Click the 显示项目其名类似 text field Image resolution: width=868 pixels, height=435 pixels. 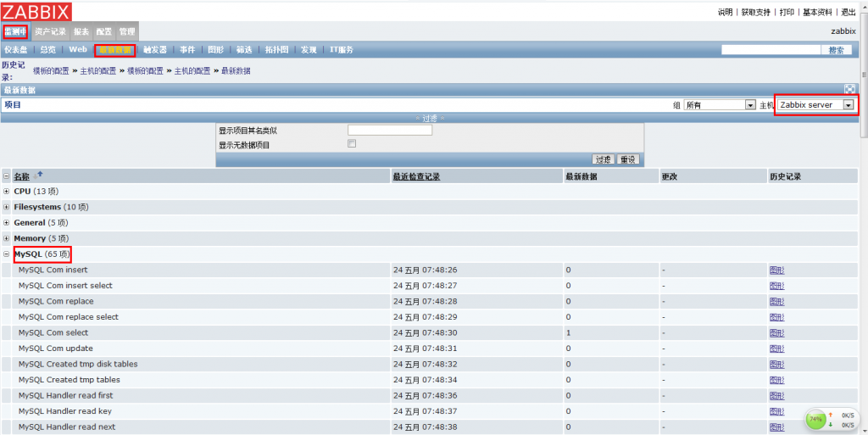point(390,130)
